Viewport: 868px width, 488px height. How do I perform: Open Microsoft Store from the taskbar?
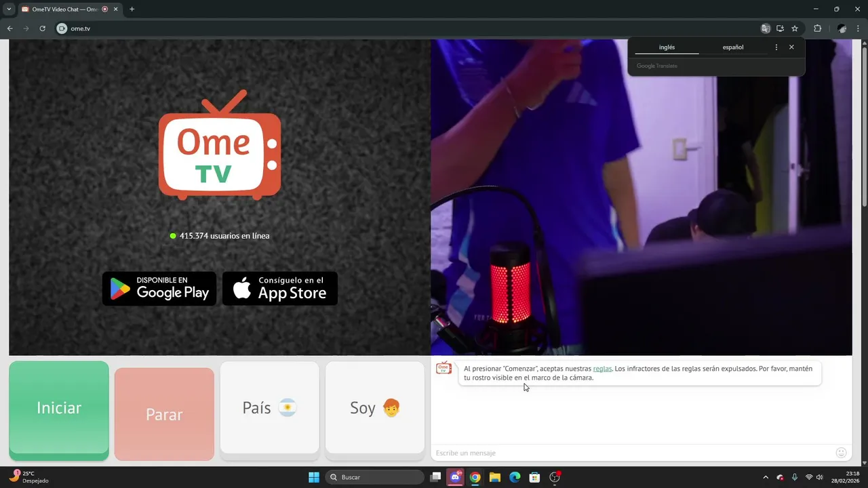(534, 477)
